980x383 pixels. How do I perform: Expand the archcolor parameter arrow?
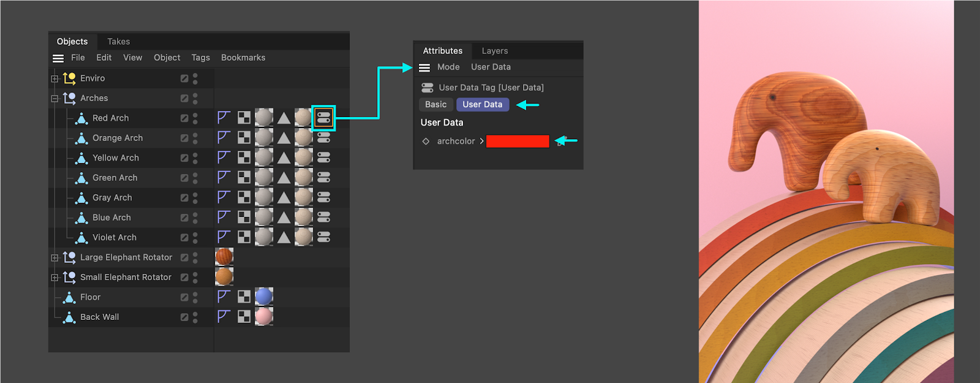481,141
